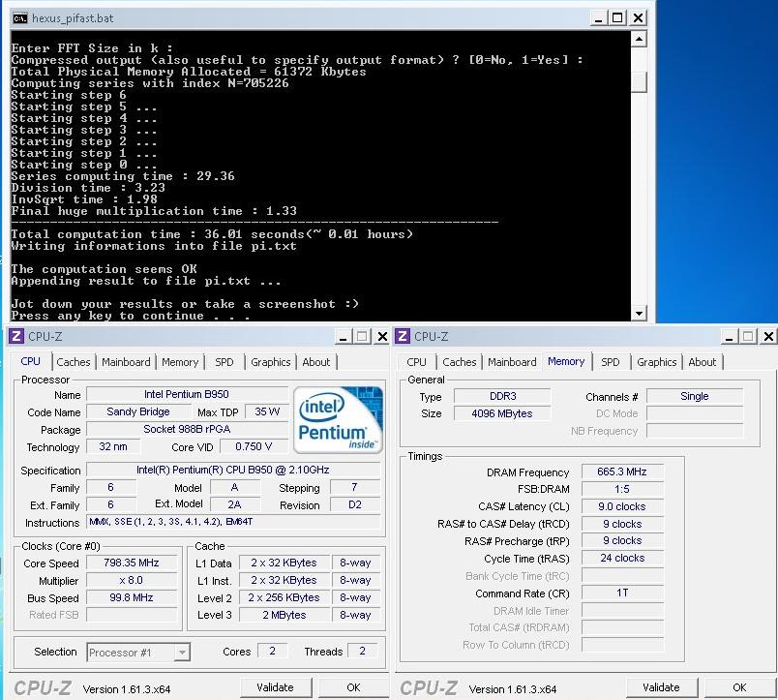Click the Bus Speed value '99.8 MHz'
This screenshot has height=700, width=778.
point(132,597)
